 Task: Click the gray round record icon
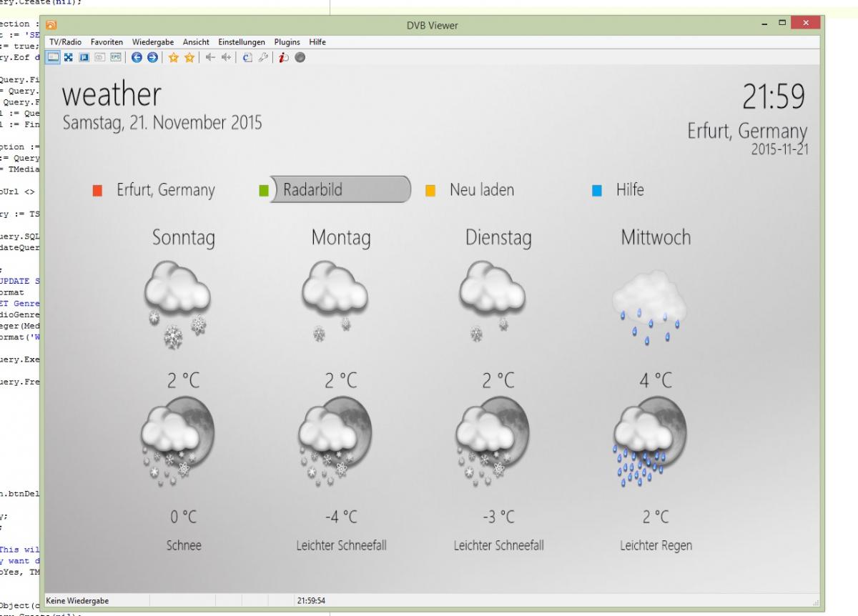click(300, 57)
